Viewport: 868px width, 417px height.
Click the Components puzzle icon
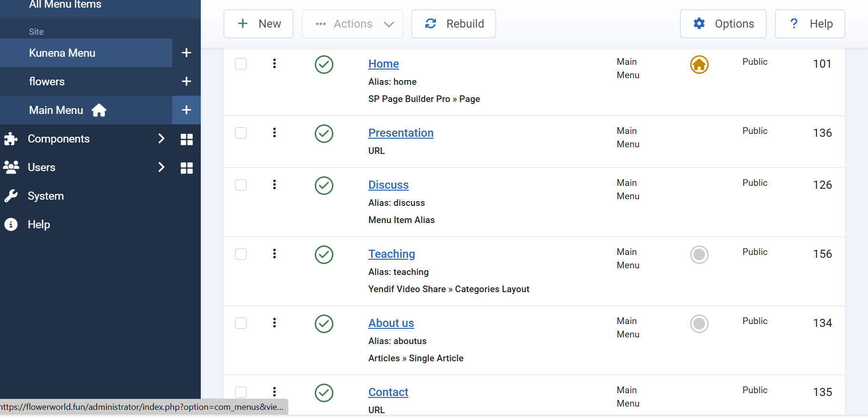(10, 139)
